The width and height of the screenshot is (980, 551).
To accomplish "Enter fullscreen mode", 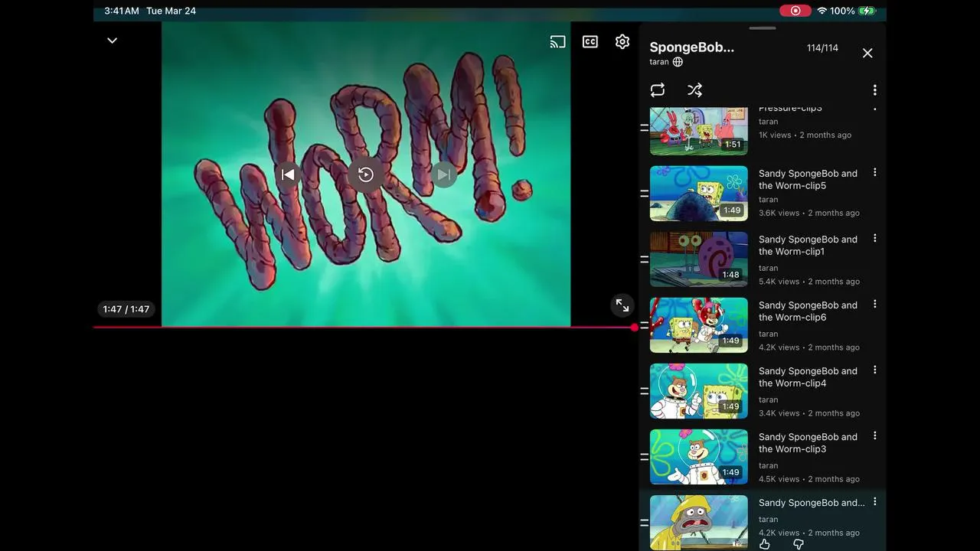I will click(622, 306).
